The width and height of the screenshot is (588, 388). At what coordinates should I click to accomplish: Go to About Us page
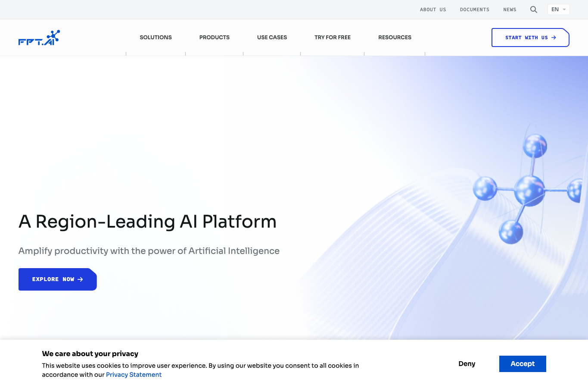(433, 9)
